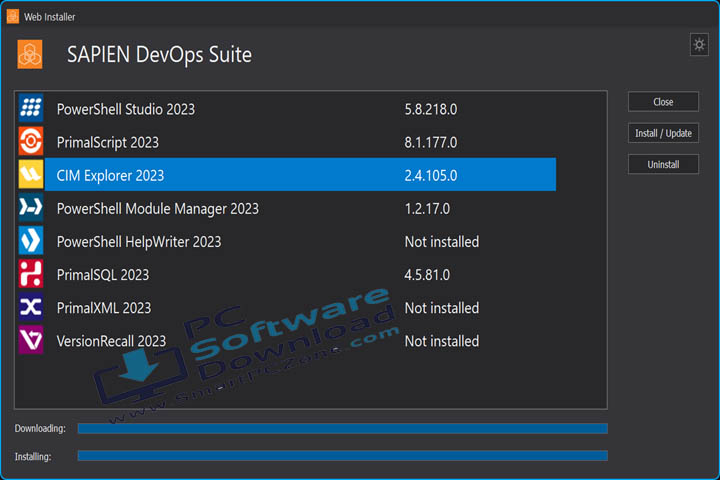Click version number 5.8.218.0
Screen dimensions: 720x480
pos(431,109)
